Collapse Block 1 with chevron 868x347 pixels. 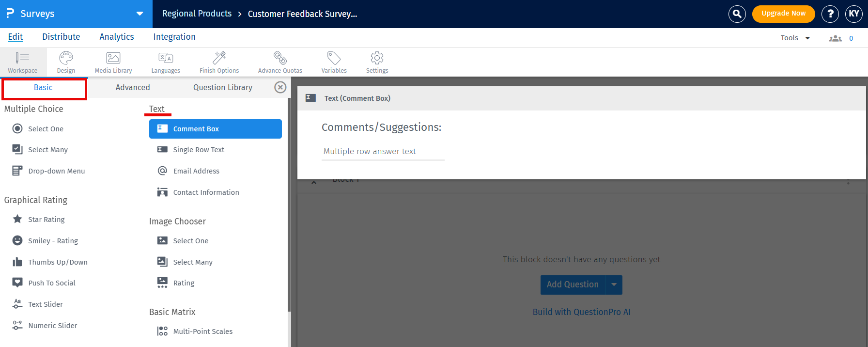click(x=314, y=182)
